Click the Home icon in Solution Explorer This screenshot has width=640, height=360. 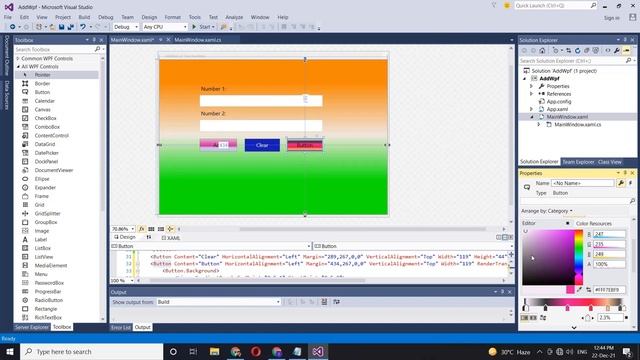(542, 51)
